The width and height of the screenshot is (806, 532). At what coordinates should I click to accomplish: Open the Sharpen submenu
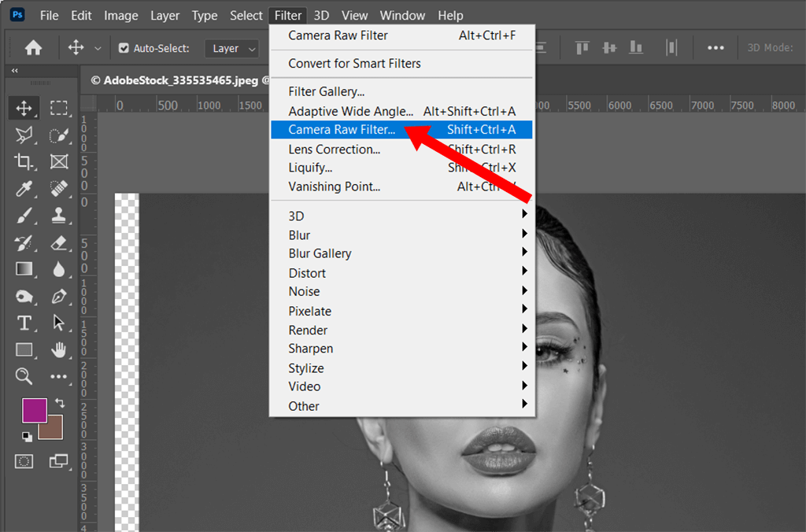(x=402, y=349)
